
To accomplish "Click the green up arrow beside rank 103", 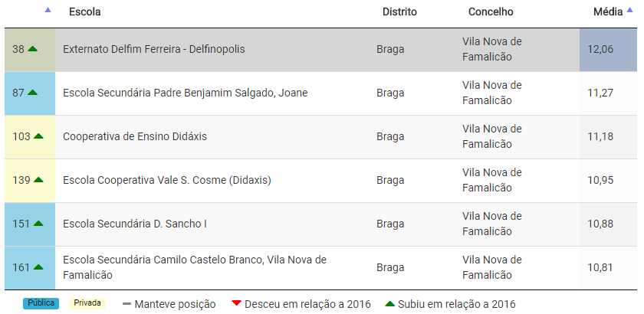I will [x=38, y=136].
